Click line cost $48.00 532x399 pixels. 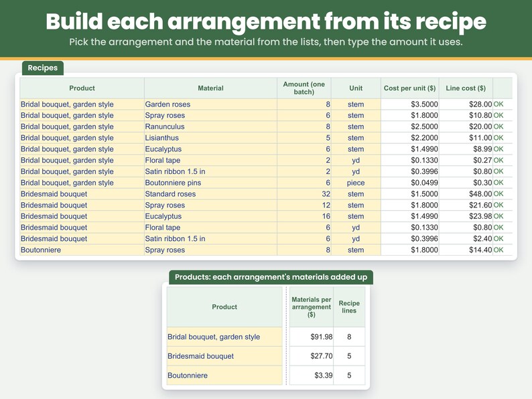466,194
